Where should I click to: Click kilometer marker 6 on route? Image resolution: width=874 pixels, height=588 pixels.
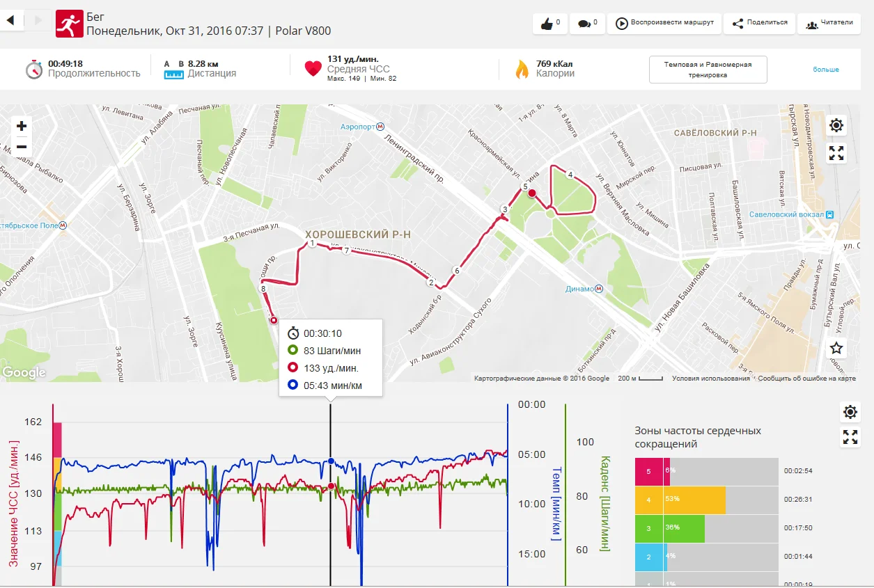tap(457, 270)
